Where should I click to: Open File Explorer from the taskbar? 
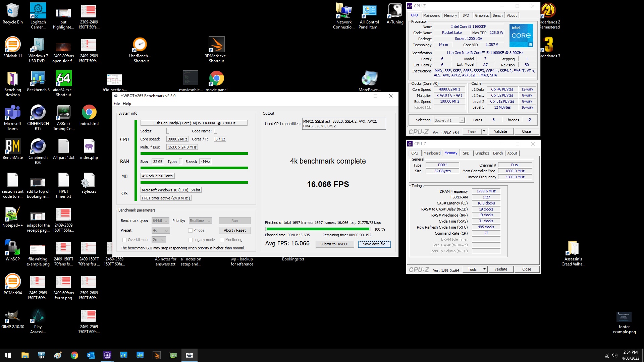pos(25,355)
